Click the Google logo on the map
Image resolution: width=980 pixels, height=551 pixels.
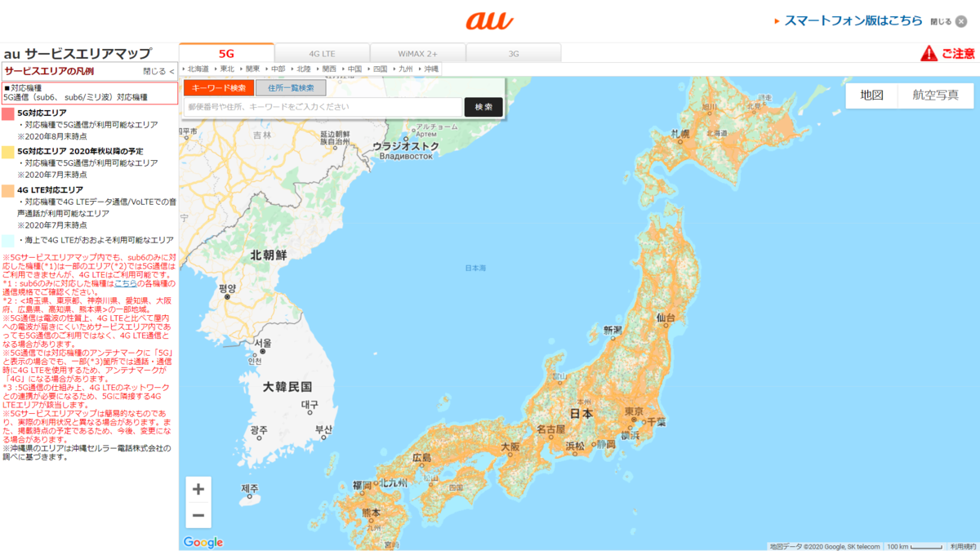click(x=203, y=542)
